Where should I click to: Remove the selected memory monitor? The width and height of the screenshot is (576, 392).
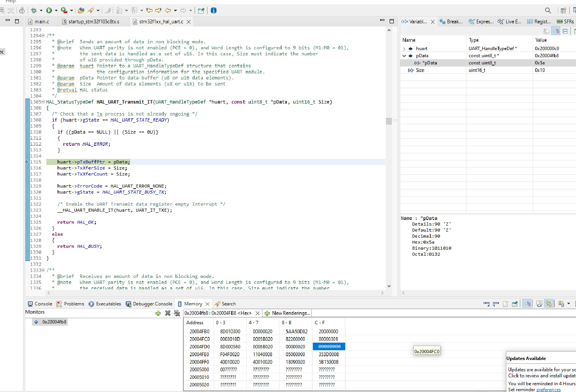[168, 313]
